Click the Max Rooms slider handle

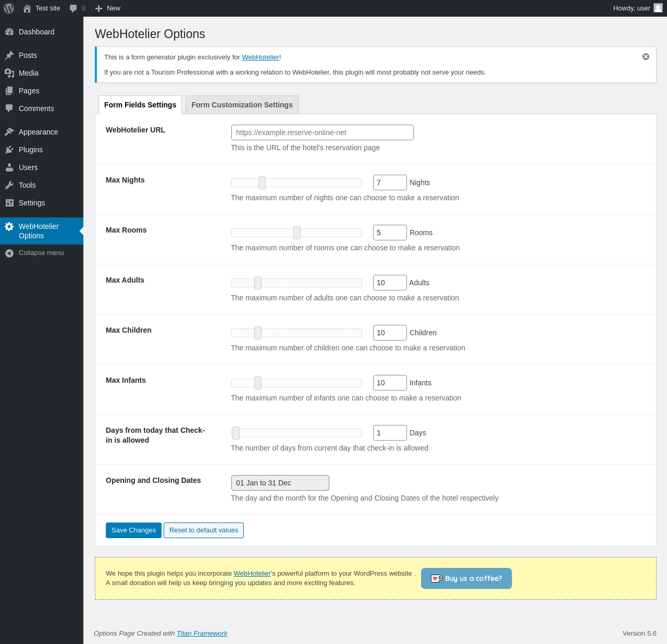point(297,233)
